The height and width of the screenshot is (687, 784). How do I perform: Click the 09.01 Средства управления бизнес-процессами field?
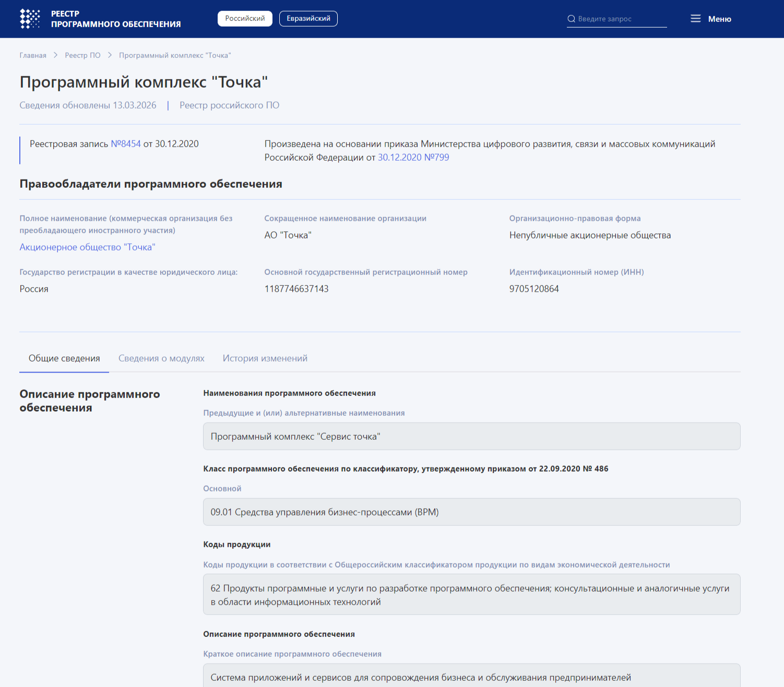click(471, 512)
